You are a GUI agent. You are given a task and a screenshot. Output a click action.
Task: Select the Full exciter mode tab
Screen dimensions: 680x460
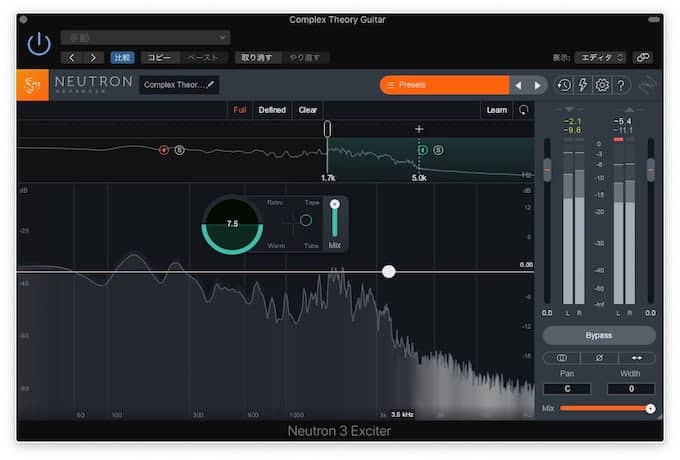(x=240, y=110)
